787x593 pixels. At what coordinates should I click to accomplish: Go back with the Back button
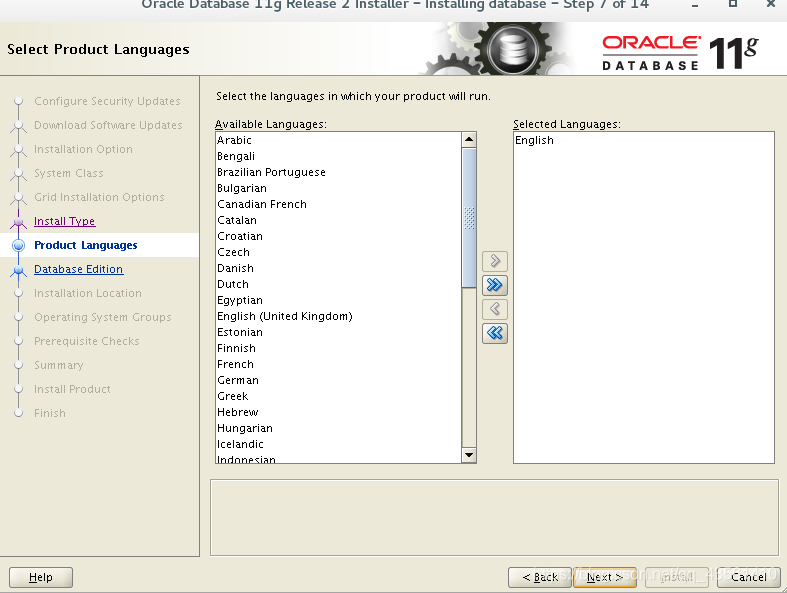click(540, 577)
